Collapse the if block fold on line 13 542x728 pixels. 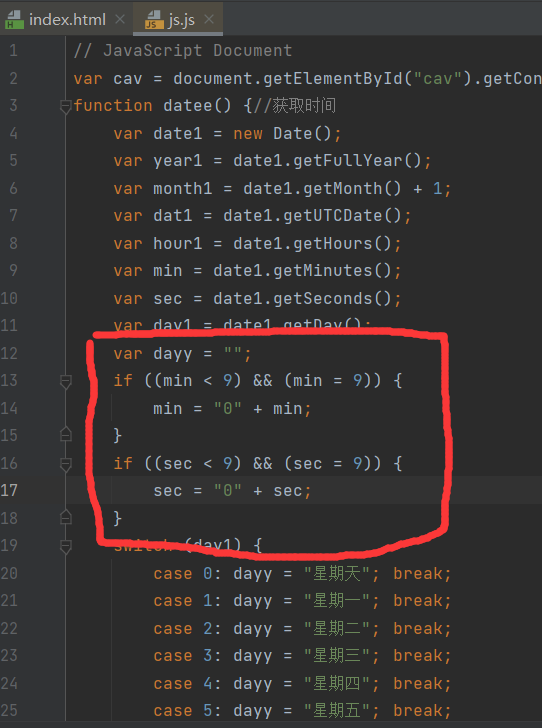pos(65,381)
